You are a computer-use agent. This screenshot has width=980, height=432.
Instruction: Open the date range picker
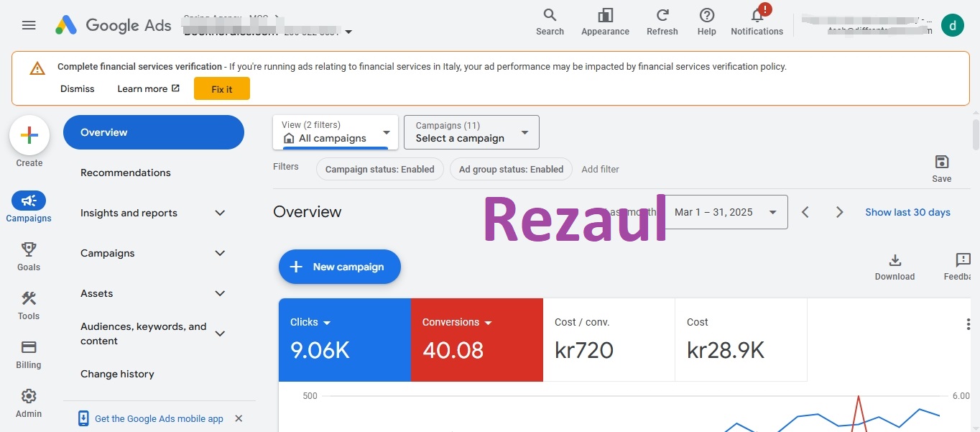click(x=726, y=212)
